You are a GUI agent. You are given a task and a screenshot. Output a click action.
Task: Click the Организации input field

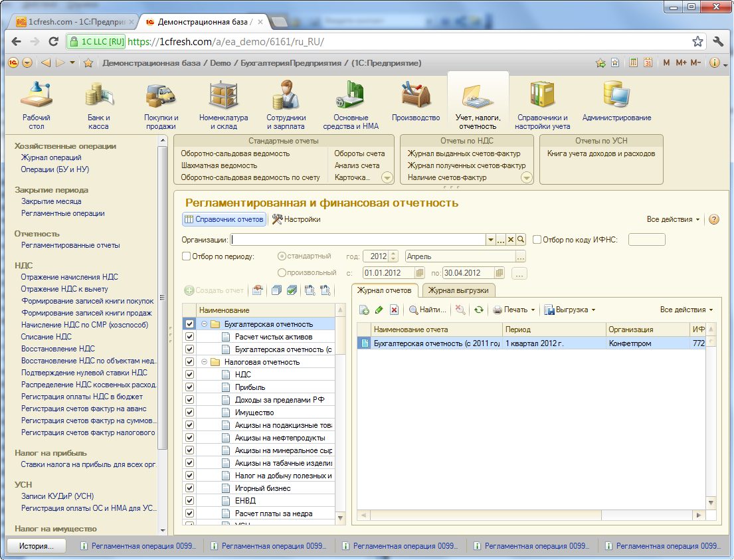click(x=358, y=239)
